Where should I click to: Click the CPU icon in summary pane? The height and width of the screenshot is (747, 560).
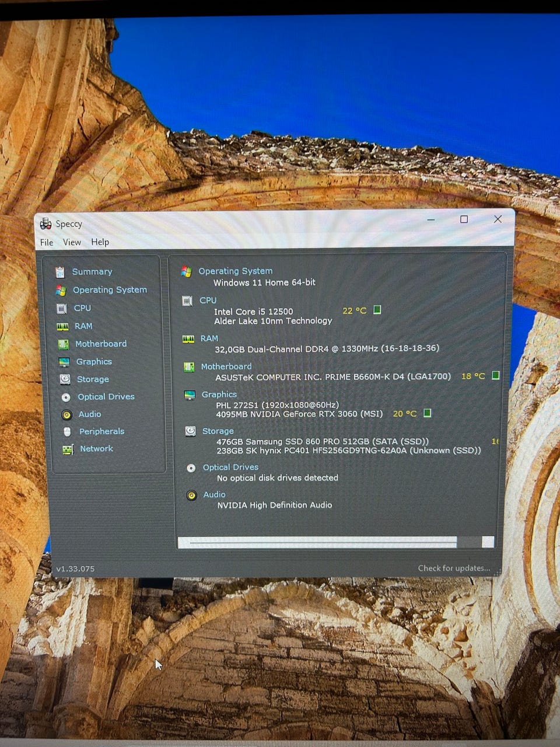click(187, 301)
